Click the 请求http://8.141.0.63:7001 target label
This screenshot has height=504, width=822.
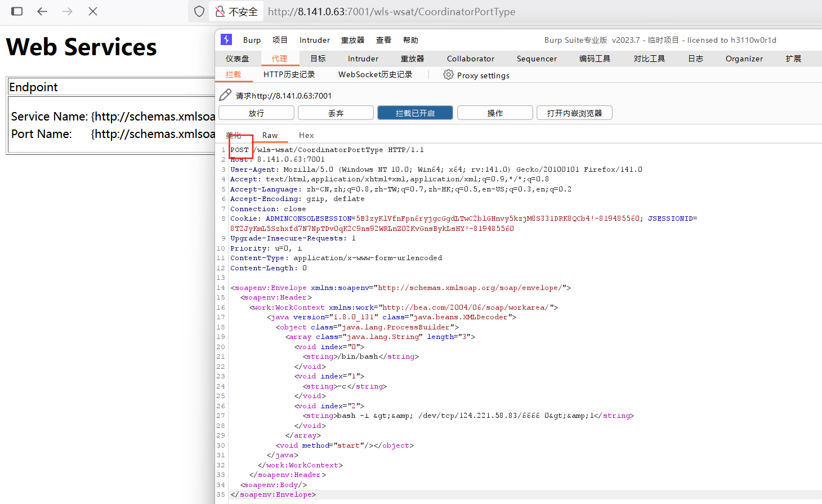pos(284,96)
